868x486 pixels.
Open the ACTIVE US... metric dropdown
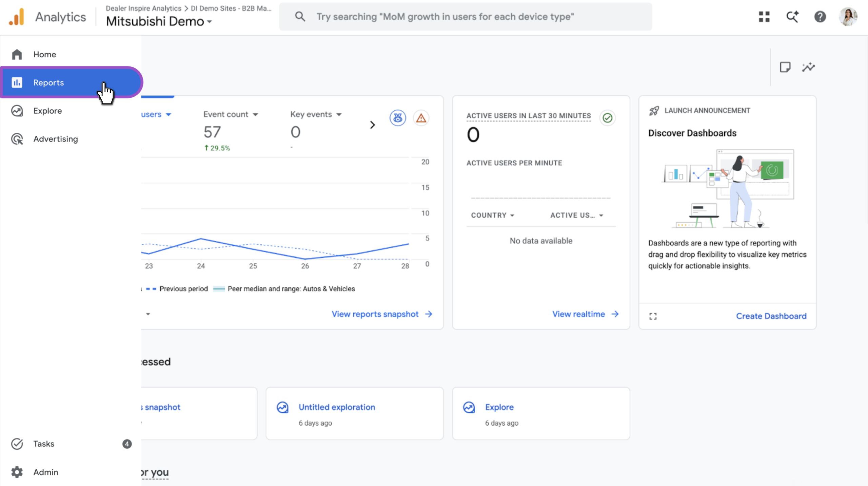click(577, 215)
